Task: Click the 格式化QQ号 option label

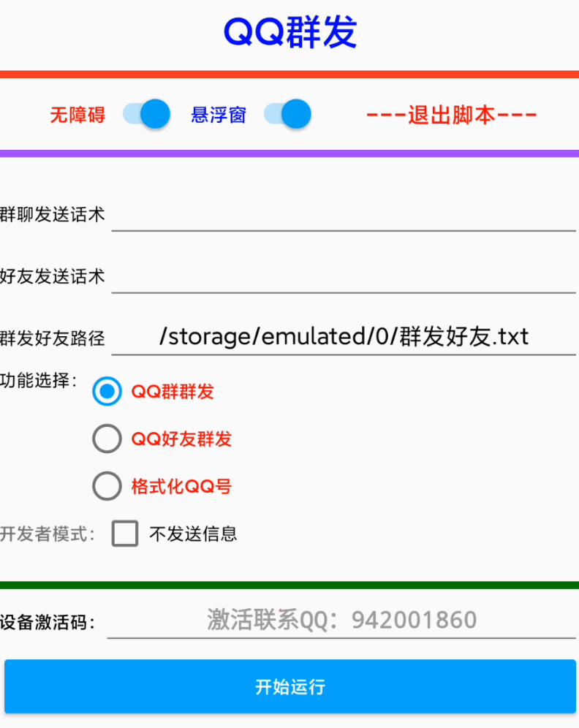Action: coord(181,487)
